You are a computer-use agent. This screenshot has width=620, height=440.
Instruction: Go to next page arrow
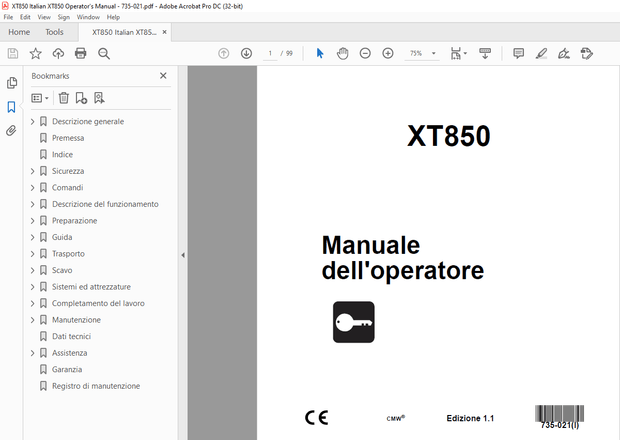point(246,53)
